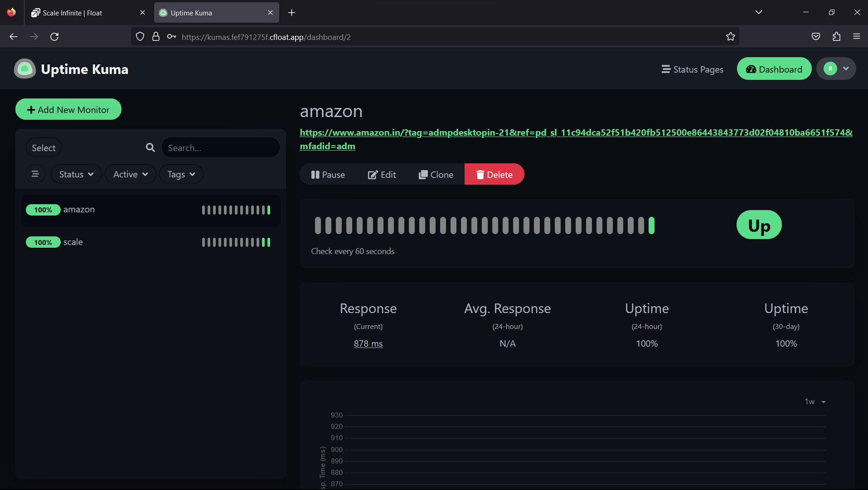Click the site security padlock icon
The image size is (868, 490).
click(156, 37)
